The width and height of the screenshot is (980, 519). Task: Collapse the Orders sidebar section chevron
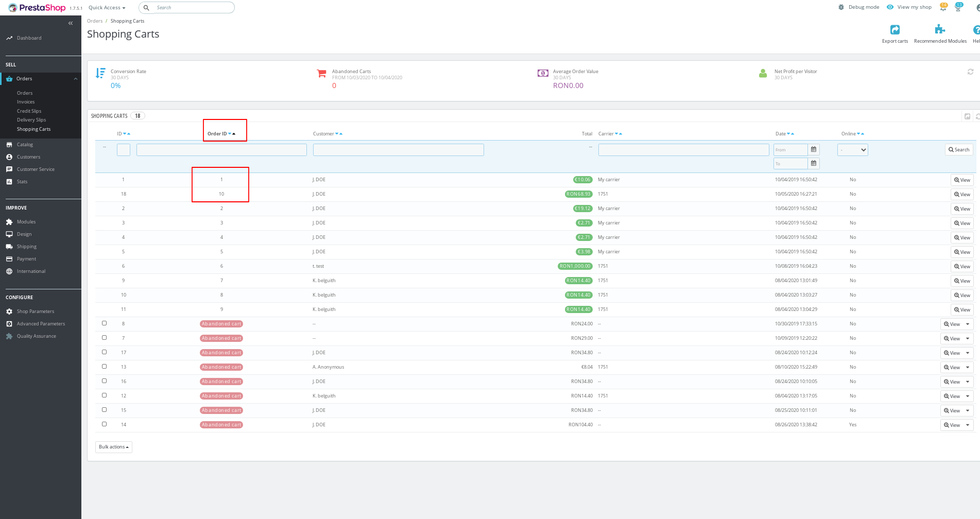[x=76, y=79]
